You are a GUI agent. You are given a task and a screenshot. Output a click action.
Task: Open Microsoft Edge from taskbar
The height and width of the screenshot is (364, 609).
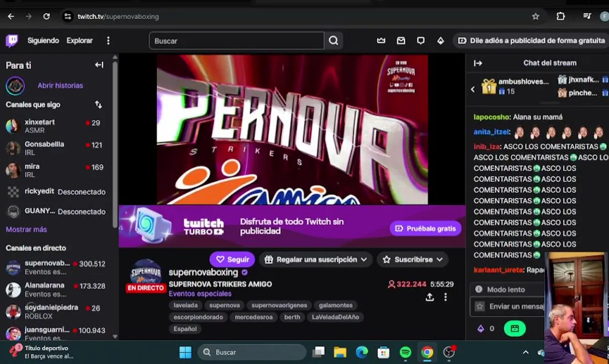(x=362, y=352)
